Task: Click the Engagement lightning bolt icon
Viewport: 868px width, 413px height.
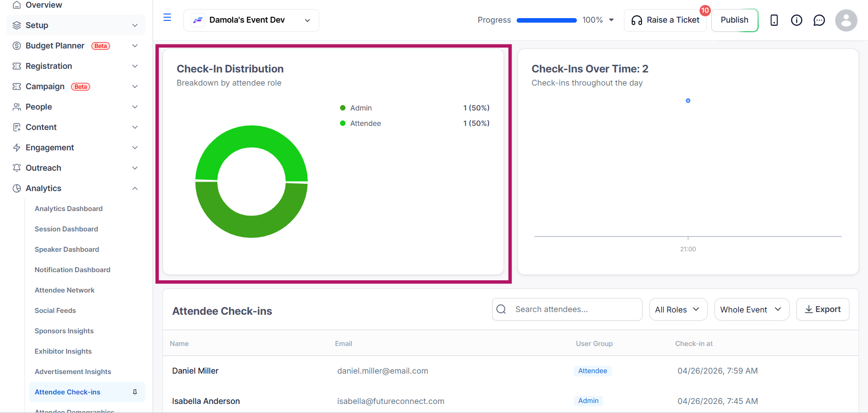Action: pos(17,148)
